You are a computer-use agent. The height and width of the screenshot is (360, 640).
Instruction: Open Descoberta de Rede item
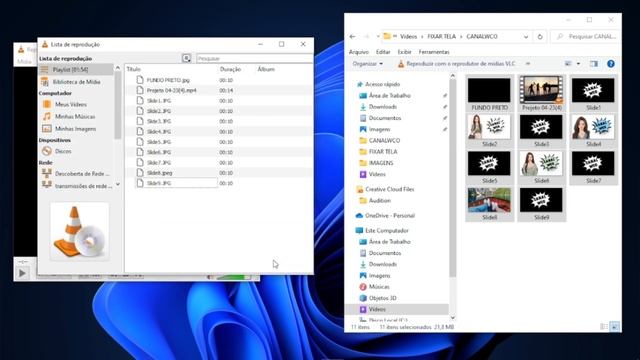coord(82,174)
